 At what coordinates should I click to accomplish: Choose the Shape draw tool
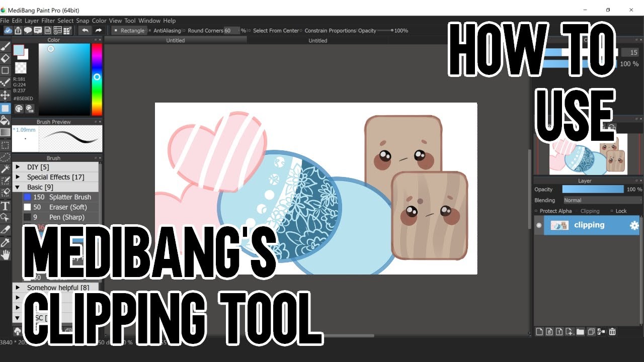(5, 70)
